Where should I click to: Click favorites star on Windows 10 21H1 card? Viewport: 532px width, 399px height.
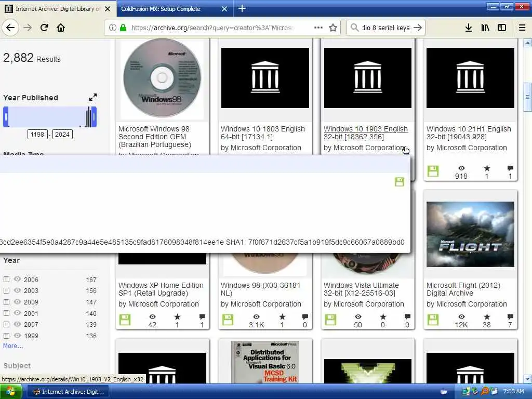pyautogui.click(x=487, y=168)
